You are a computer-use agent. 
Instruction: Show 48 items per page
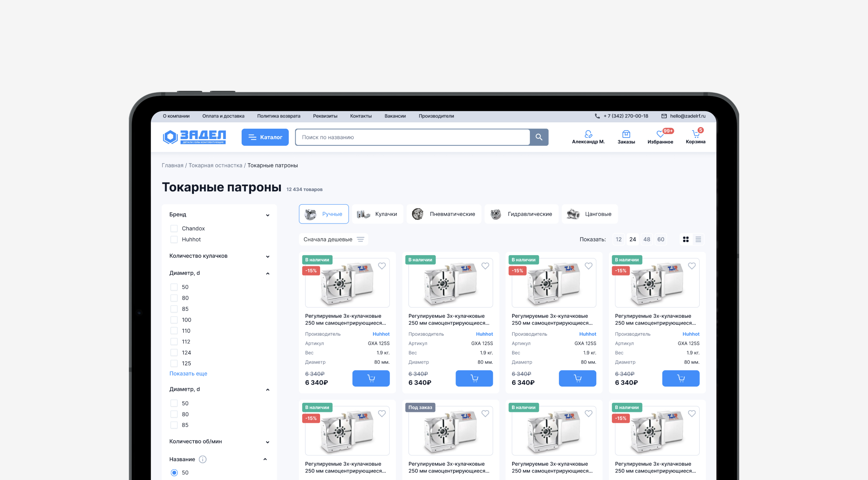coord(646,239)
